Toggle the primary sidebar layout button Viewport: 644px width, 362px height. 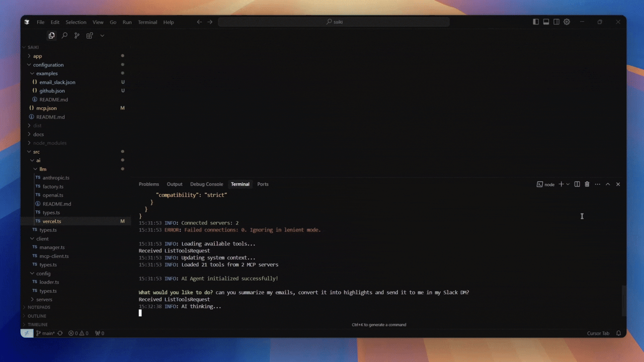pos(535,22)
